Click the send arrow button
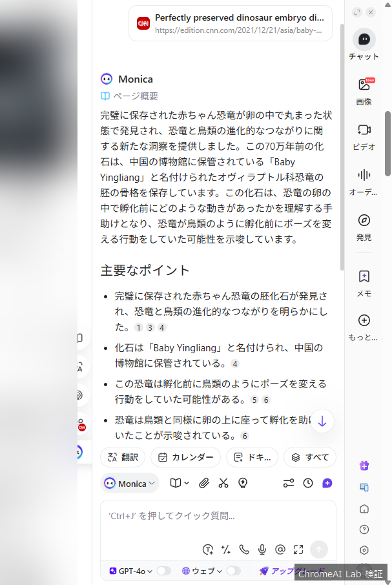The image size is (392, 585). coord(319,549)
